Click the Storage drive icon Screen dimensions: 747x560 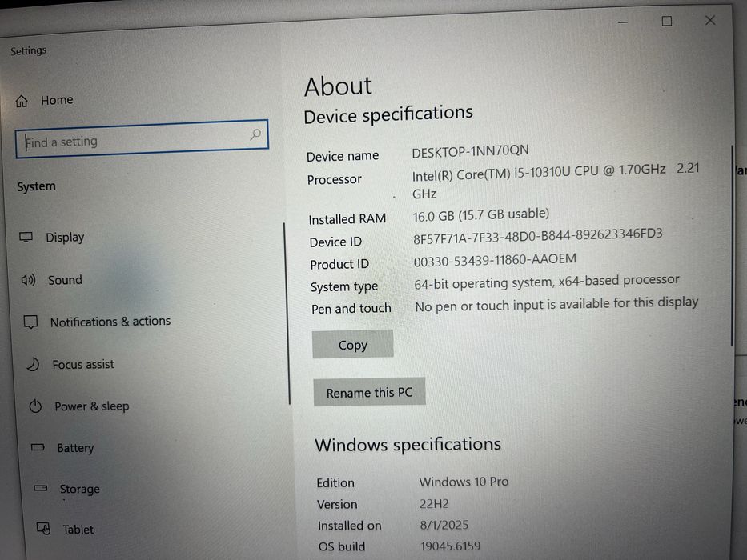[41, 488]
